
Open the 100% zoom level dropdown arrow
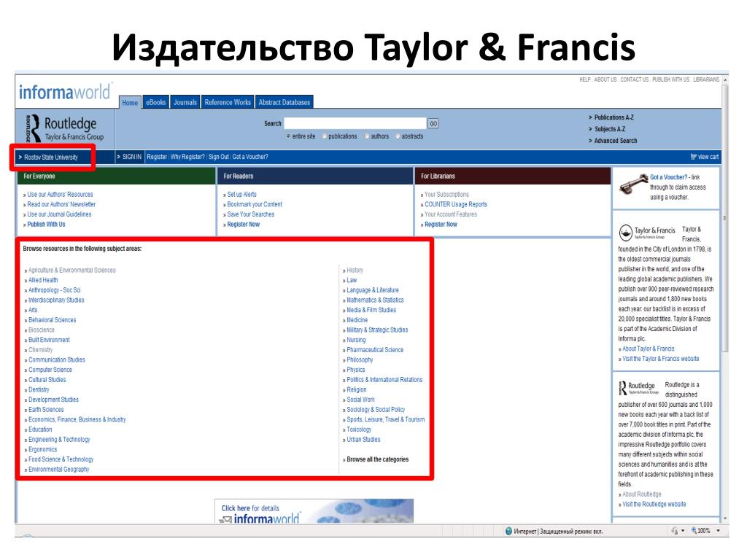718,531
